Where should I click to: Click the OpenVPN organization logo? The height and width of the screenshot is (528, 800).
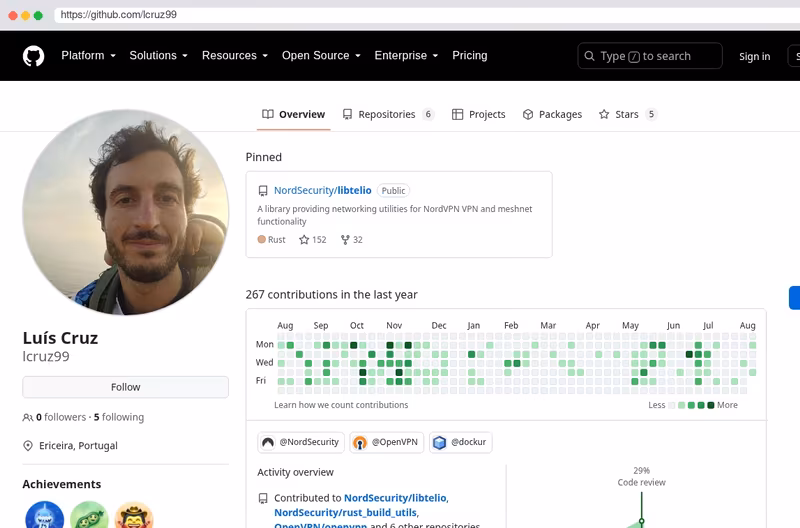coord(360,442)
